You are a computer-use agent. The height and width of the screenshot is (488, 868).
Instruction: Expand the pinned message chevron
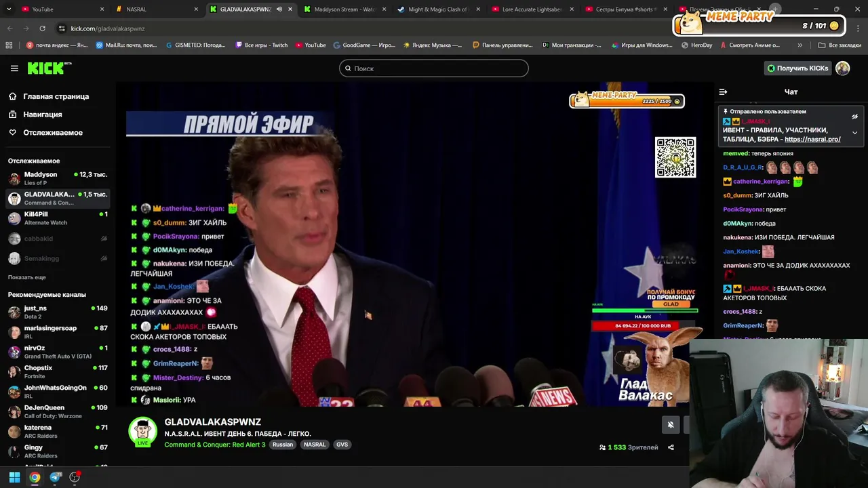pyautogui.click(x=854, y=133)
